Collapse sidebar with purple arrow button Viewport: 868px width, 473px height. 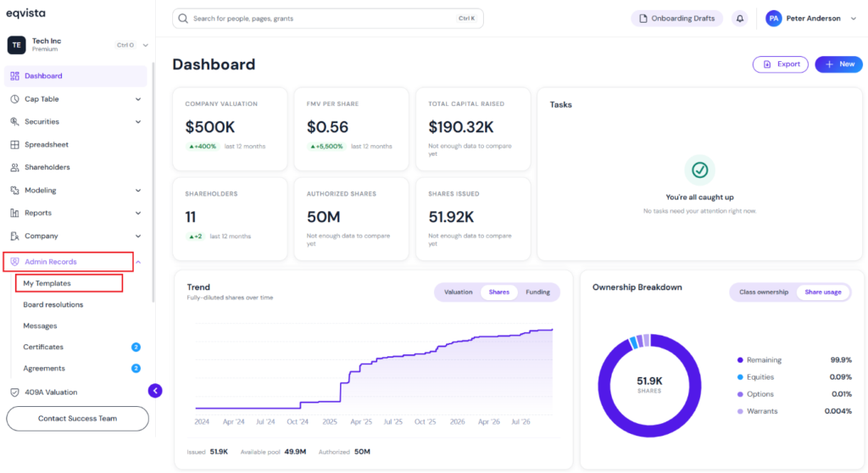pos(155,391)
